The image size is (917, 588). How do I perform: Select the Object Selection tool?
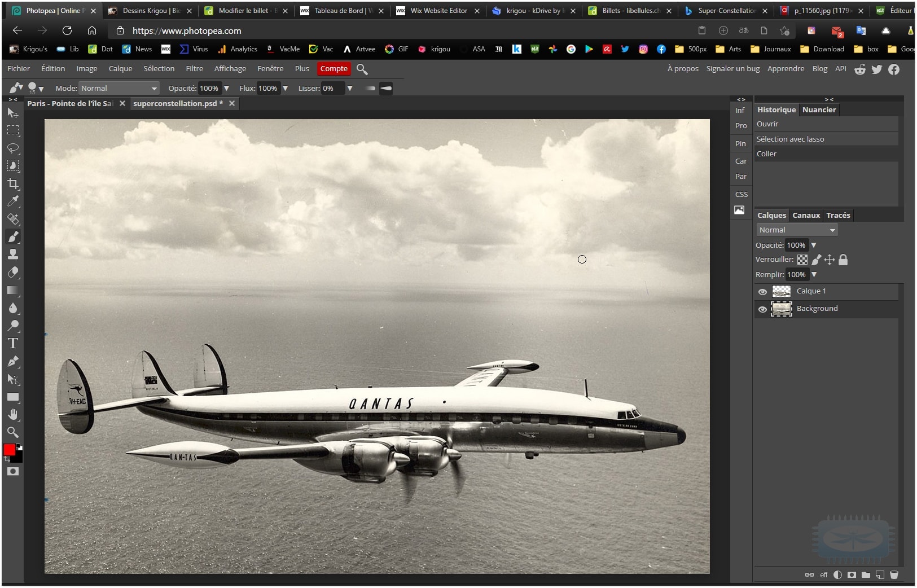[x=13, y=166]
